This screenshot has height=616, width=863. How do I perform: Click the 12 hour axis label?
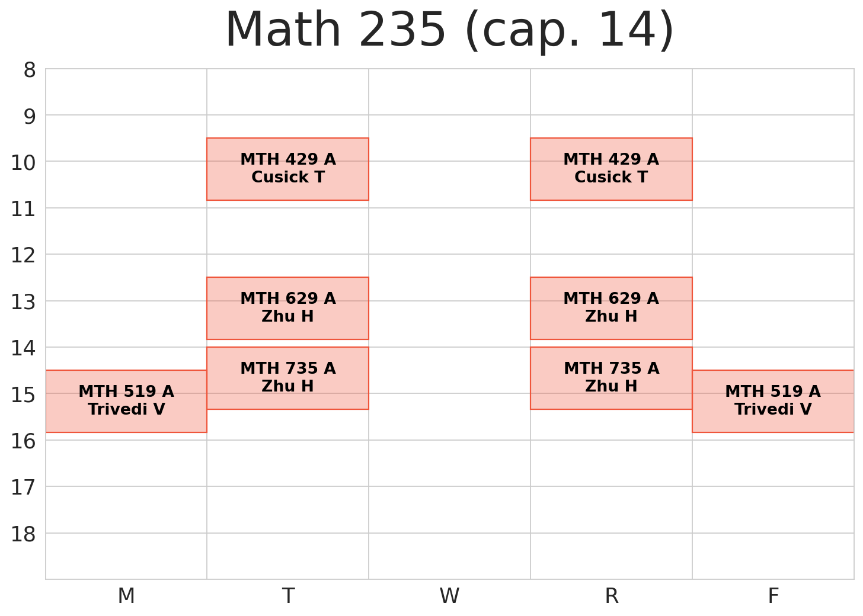click(24, 255)
